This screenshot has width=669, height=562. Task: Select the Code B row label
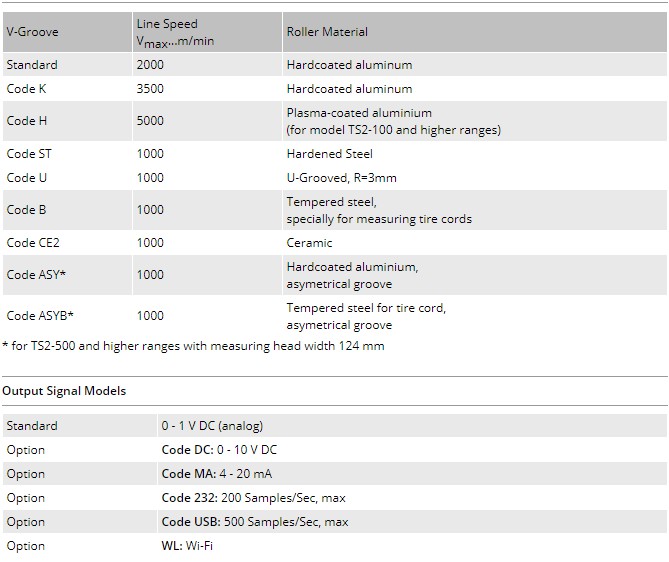[27, 210]
